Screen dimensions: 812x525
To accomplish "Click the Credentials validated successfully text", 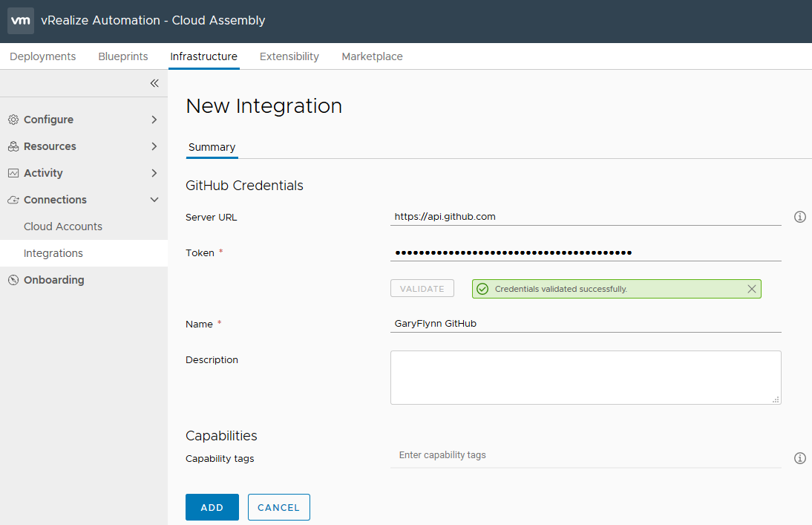I will click(x=561, y=289).
